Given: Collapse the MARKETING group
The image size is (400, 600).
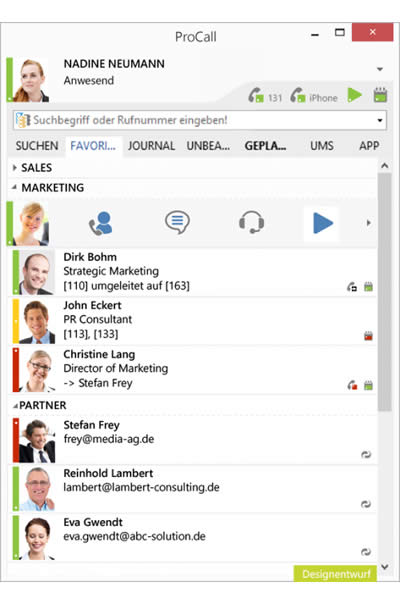Looking at the screenshot, I should 15,187.
